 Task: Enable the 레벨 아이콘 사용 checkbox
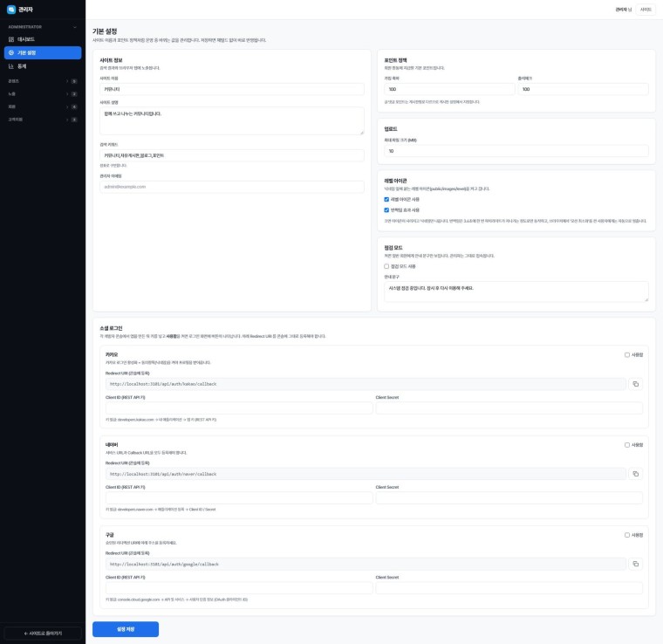[386, 199]
